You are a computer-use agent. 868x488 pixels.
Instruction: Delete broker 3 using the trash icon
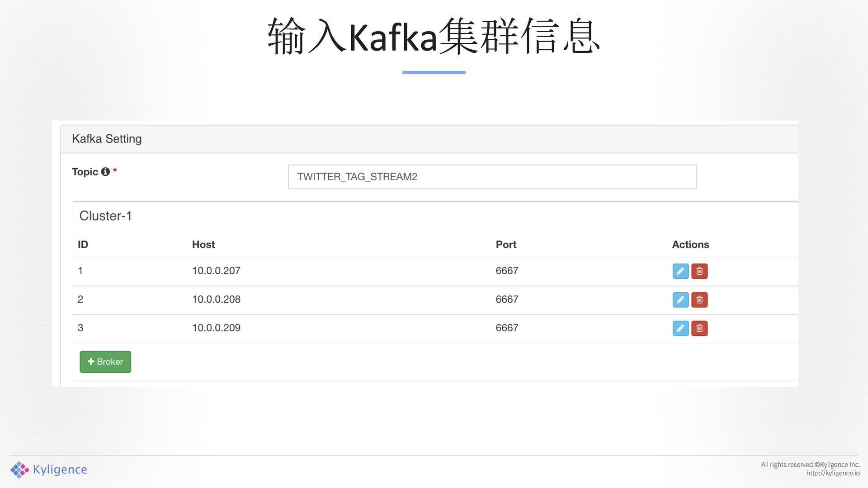pos(699,328)
